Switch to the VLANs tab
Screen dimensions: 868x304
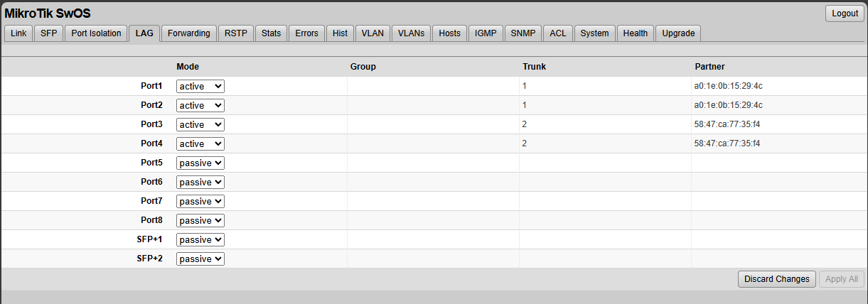coord(411,33)
